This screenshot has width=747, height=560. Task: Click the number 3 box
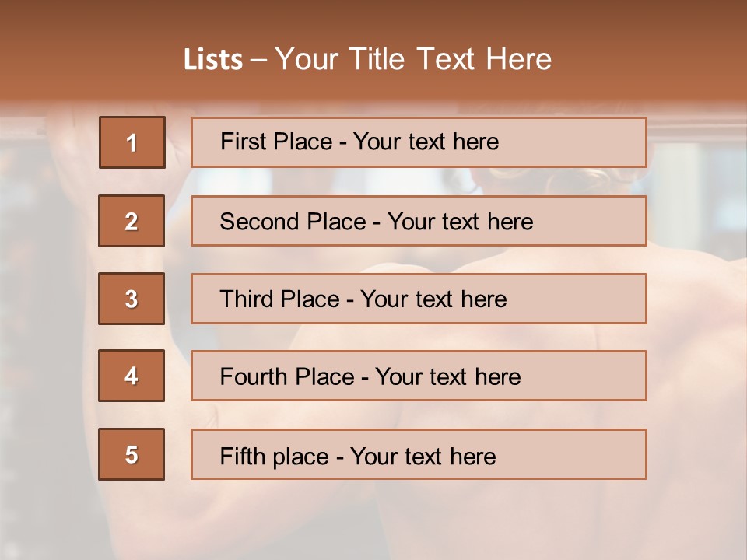pos(132,299)
